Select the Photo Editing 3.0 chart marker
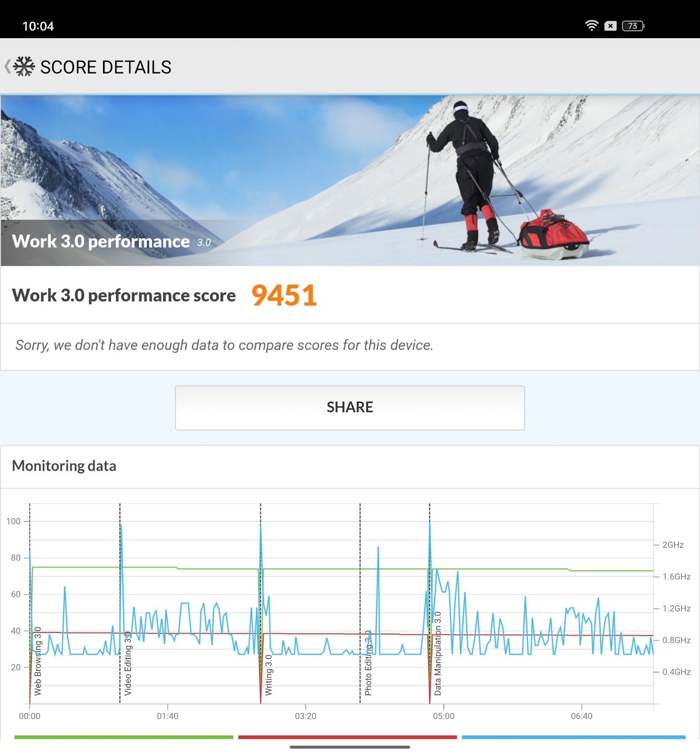The height and width of the screenshot is (753, 700). point(368,663)
